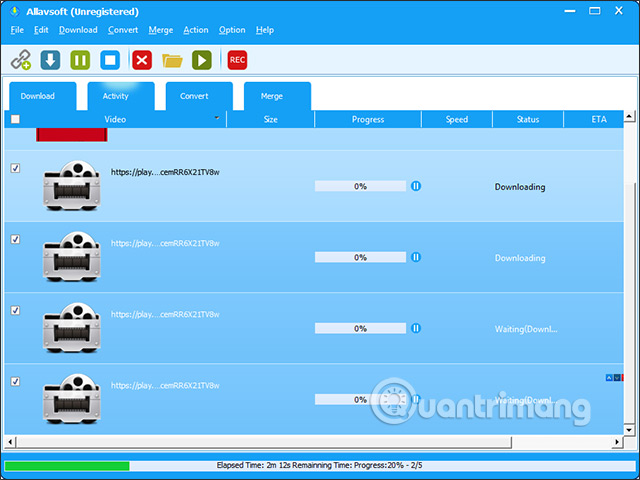This screenshot has width=640, height=480.
Task: Switch to the Download tab
Action: pos(42,96)
